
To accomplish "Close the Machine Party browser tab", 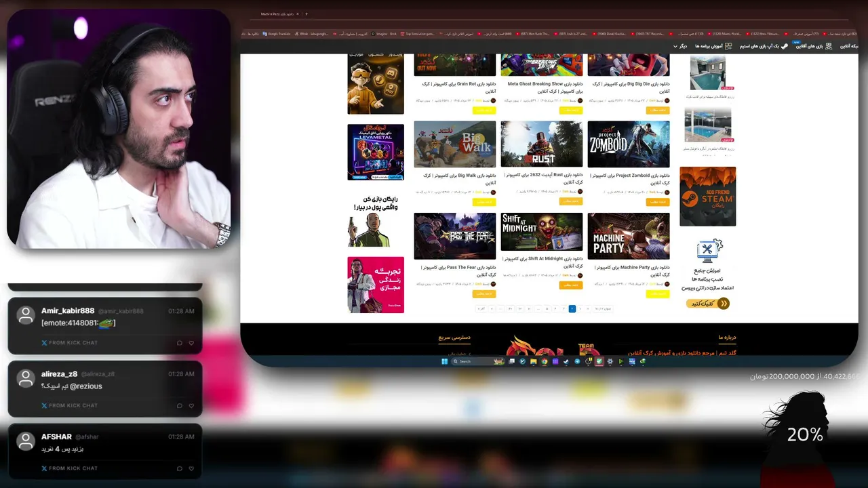I will click(x=298, y=14).
